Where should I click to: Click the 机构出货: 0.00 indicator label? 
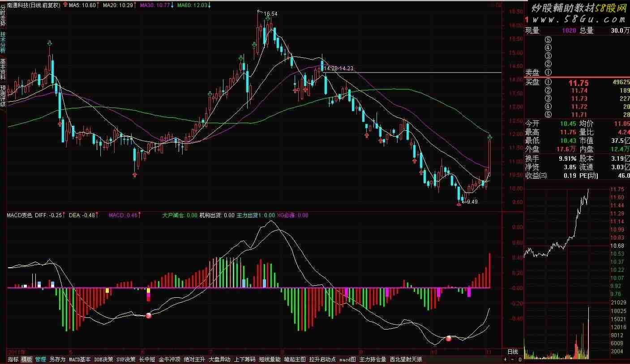pos(217,215)
